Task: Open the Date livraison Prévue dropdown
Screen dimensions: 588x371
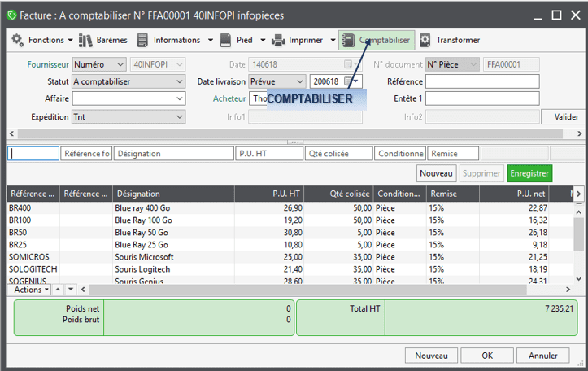Action: click(277, 81)
